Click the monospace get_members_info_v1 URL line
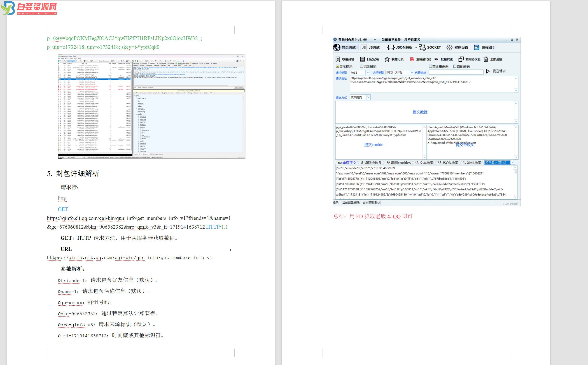588x365 pixels. 129,258
